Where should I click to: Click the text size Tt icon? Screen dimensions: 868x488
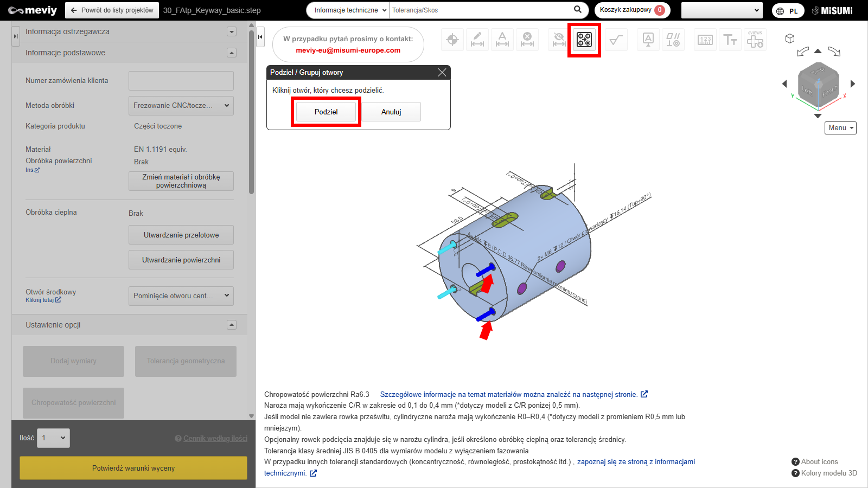pyautogui.click(x=730, y=40)
